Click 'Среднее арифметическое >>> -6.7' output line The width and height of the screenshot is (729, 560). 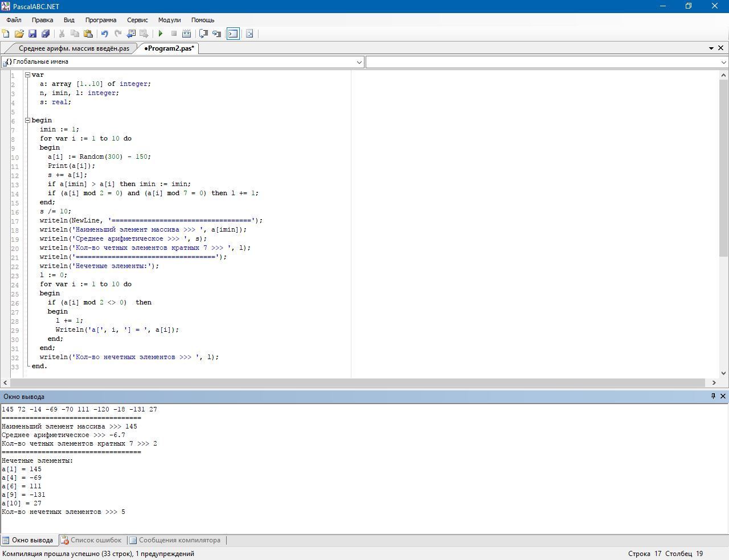click(63, 435)
